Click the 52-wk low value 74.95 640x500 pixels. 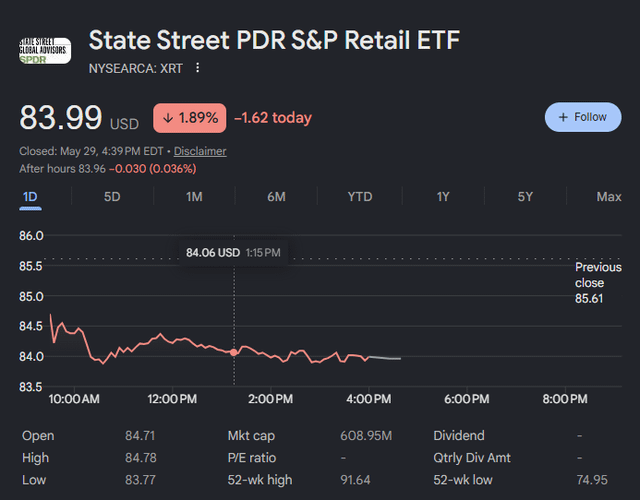tap(592, 480)
